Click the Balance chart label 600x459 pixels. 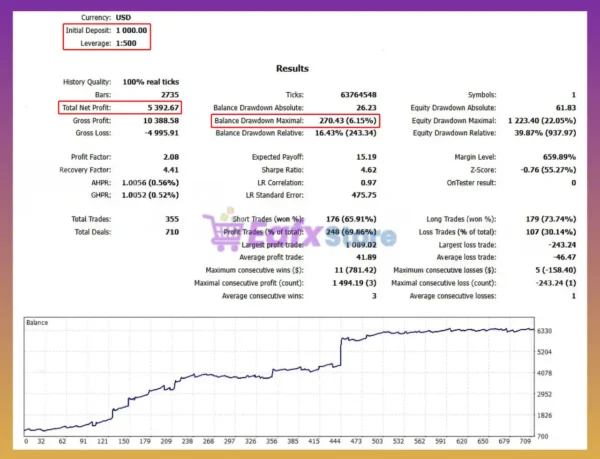[x=37, y=323]
